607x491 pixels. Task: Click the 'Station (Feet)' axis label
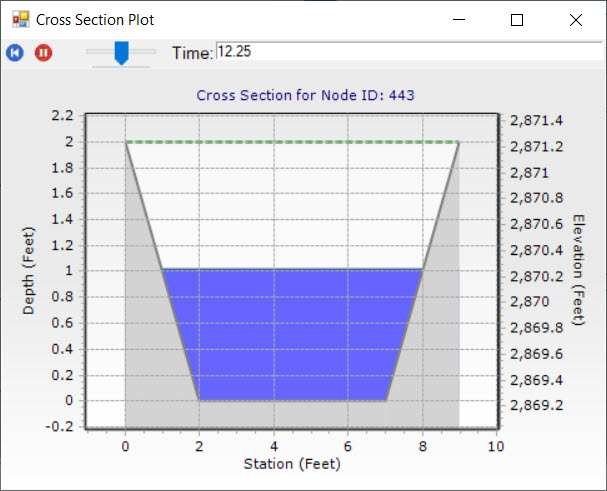coord(292,464)
